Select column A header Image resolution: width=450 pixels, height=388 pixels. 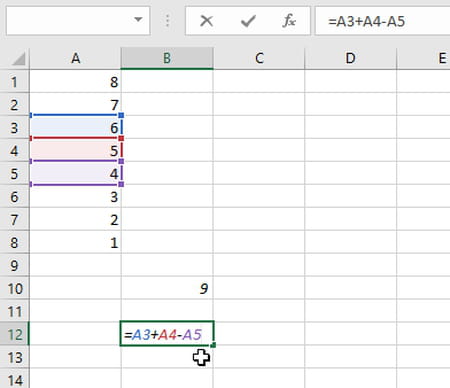75,58
